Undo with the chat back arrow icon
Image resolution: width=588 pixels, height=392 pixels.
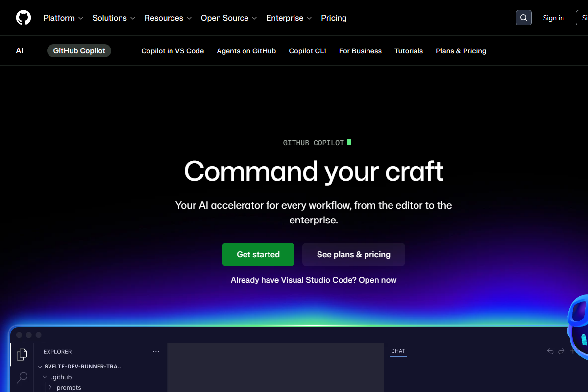pos(550,351)
